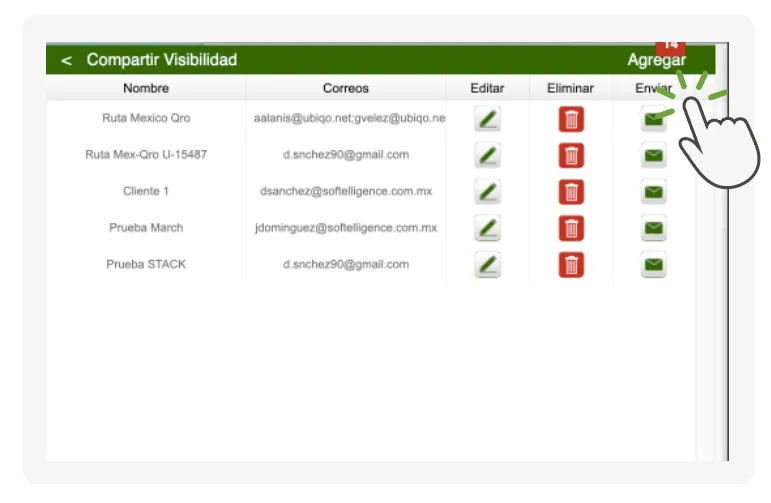Click email dsanchez@softelligence.com.mx
The width and height of the screenshot is (771, 503).
(x=346, y=191)
